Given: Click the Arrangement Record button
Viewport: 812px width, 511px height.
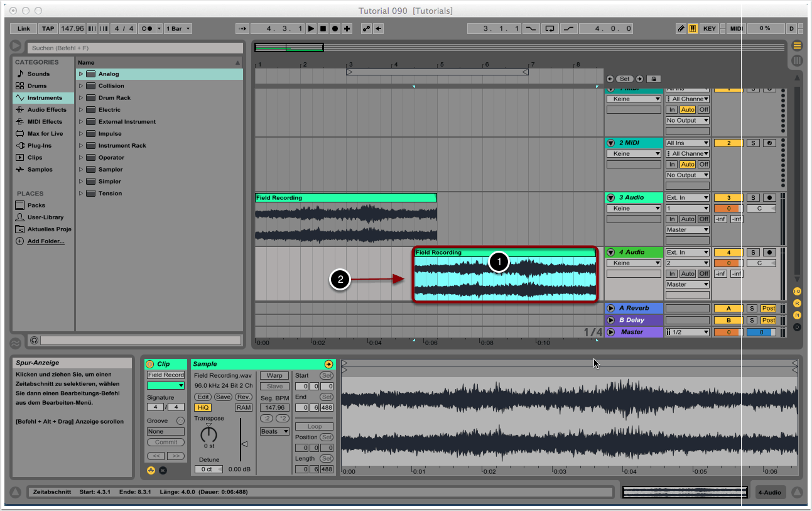Looking at the screenshot, I should 335,29.
